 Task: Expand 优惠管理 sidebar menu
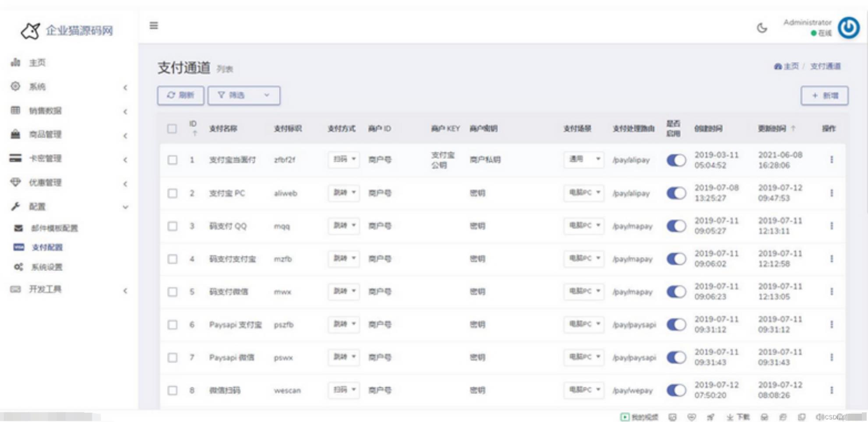tap(70, 182)
